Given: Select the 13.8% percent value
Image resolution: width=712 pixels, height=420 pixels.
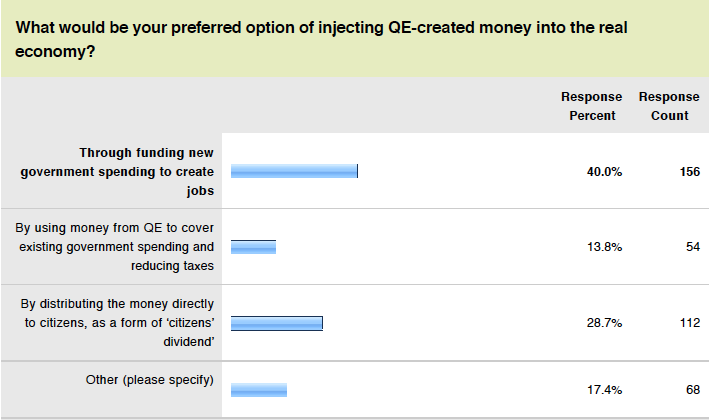Looking at the screenshot, I should (604, 247).
